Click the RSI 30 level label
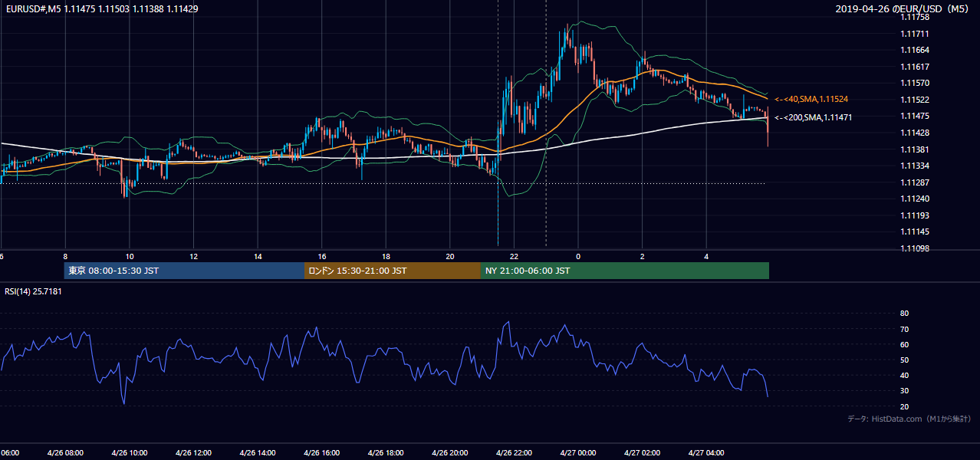 904,391
